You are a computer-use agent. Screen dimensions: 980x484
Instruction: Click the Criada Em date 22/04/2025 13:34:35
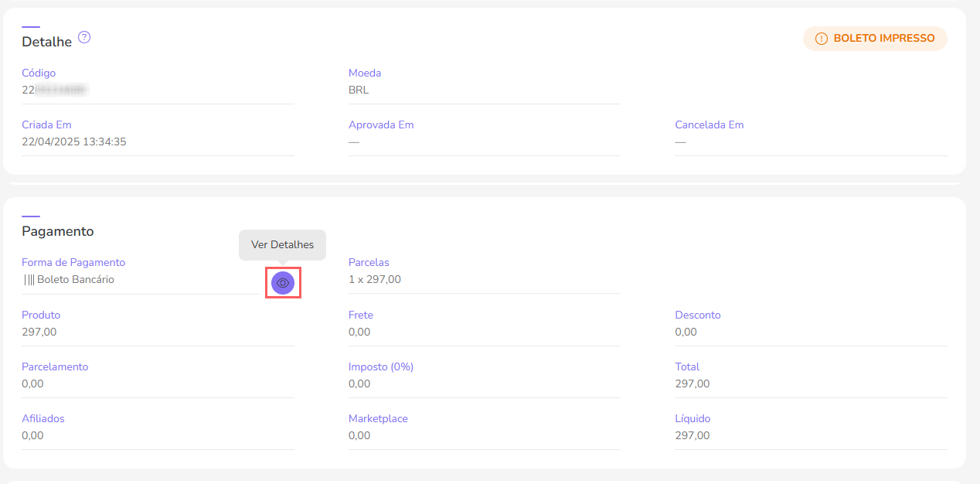pyautogui.click(x=74, y=141)
